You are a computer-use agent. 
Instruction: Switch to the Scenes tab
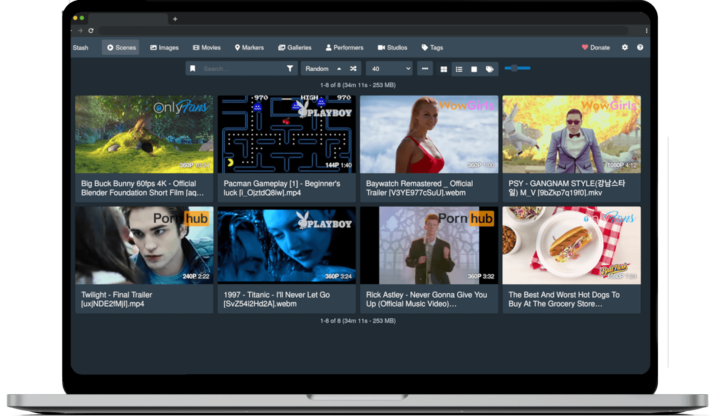tap(121, 47)
